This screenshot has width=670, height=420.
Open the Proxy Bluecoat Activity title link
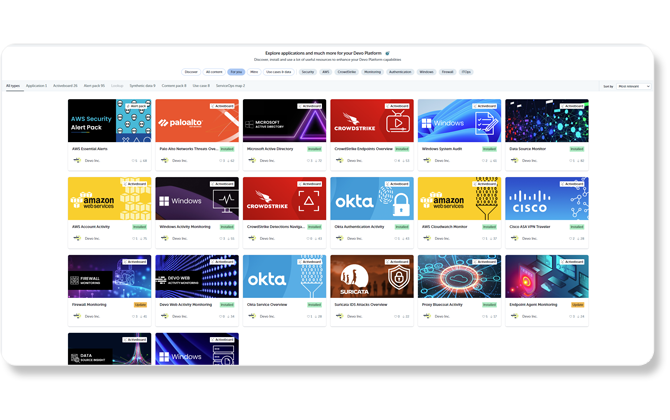pyautogui.click(x=445, y=304)
